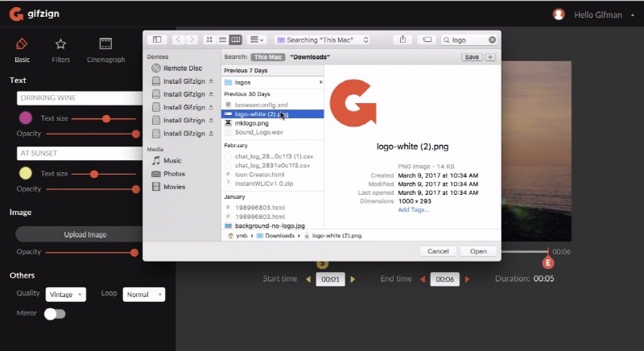Click the G logo preview thumbnail

pos(353,103)
